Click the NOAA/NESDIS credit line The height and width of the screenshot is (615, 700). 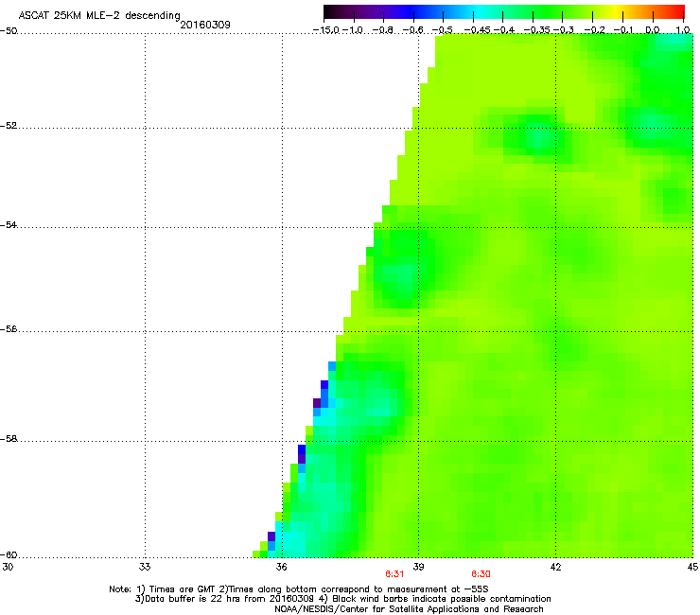[409, 608]
